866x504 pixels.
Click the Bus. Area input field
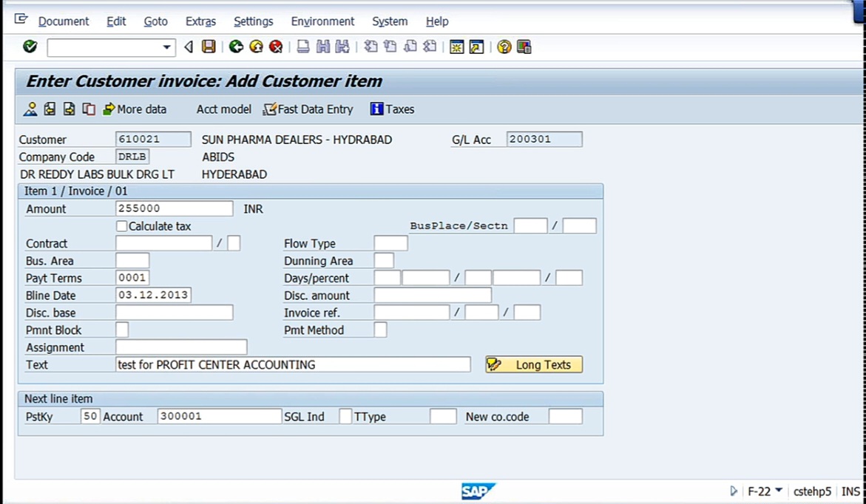coord(132,261)
